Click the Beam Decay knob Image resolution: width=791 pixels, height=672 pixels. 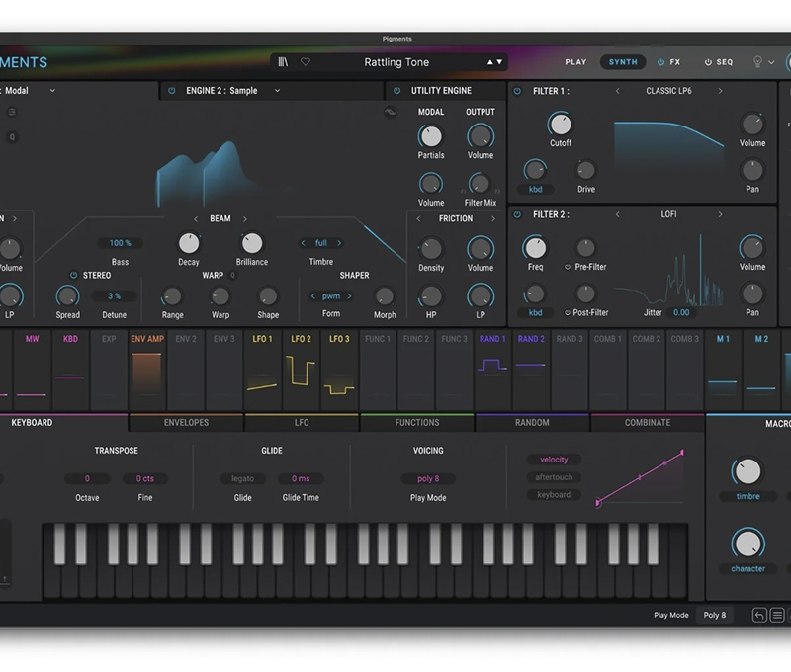coord(189,243)
